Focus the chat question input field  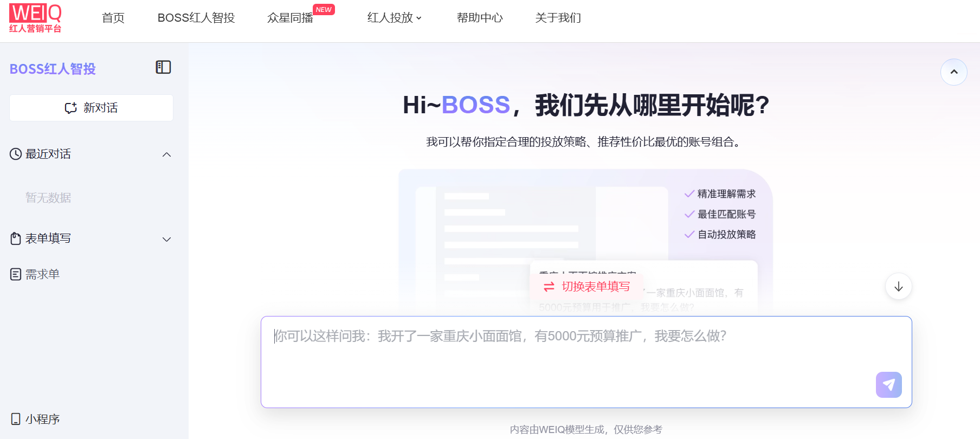pos(586,362)
